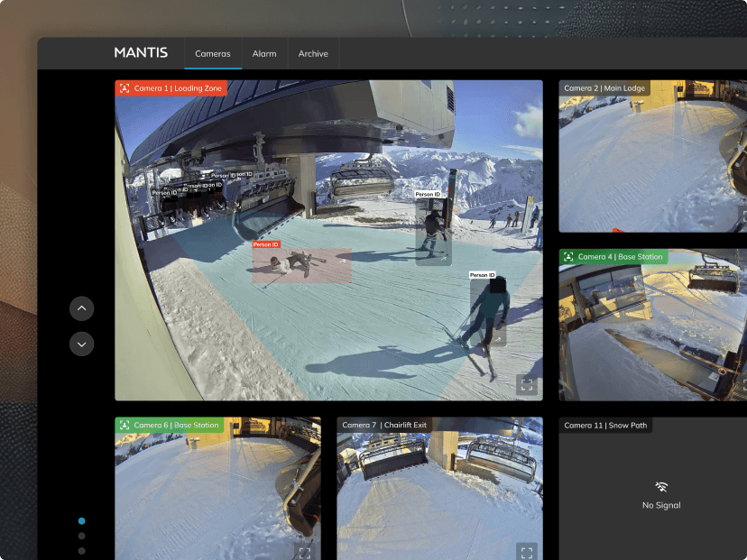Click the MANTIS logo
747x560 pixels.
[x=141, y=52]
